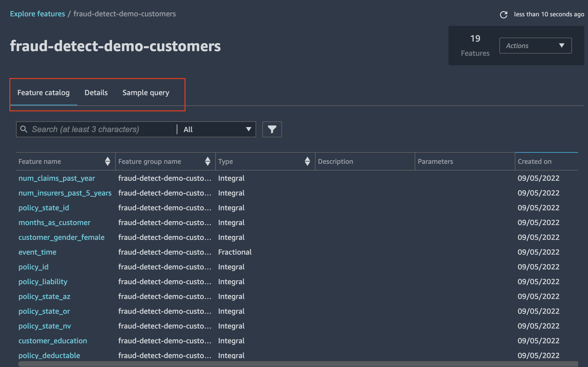Open the num_claims_past_year feature

pos(57,178)
